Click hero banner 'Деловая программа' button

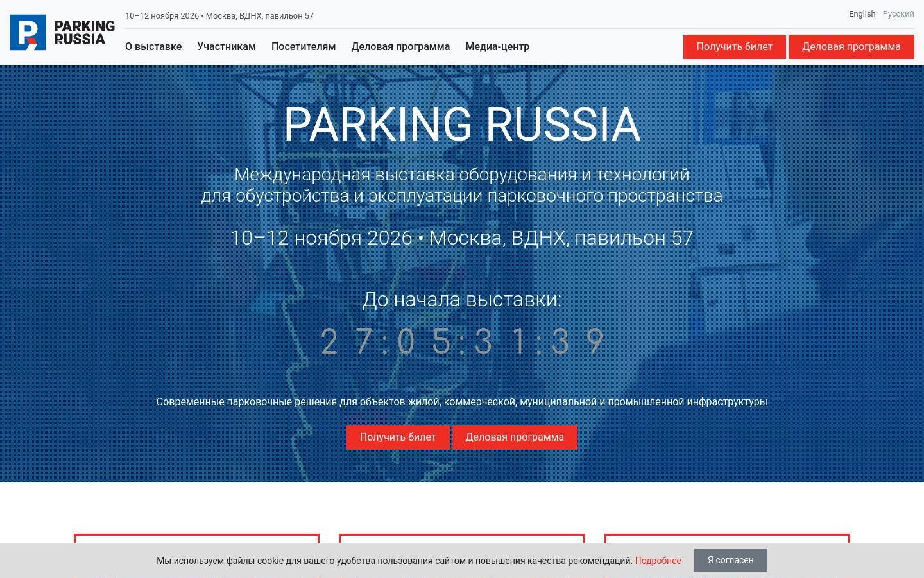point(515,437)
